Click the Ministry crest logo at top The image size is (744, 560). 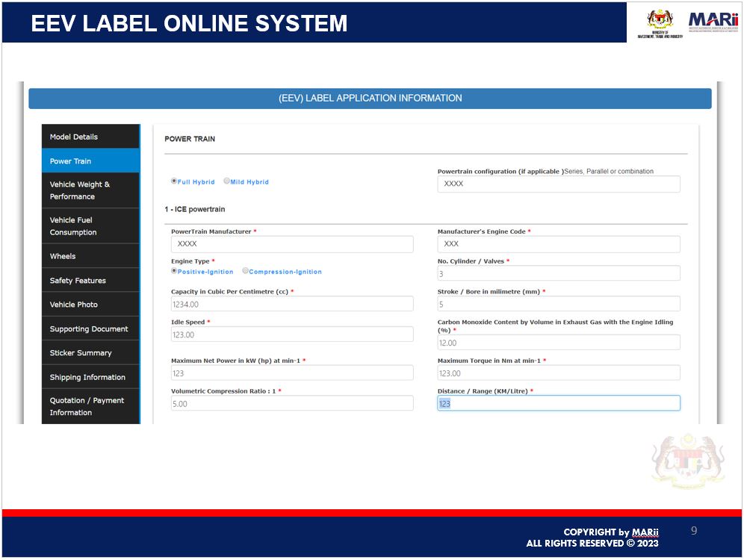pos(660,22)
